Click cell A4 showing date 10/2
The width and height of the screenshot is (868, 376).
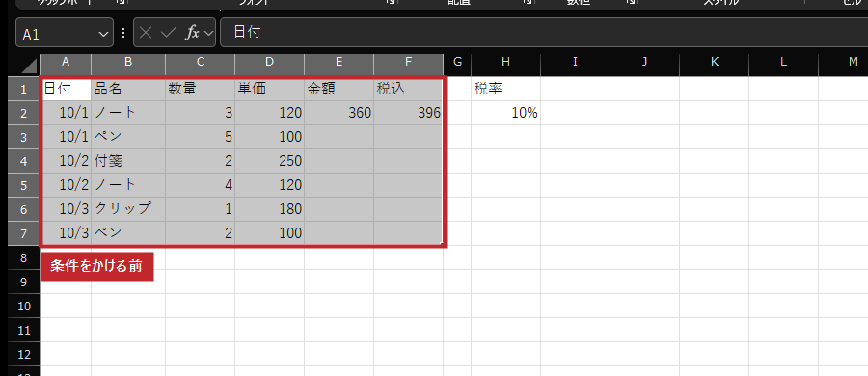point(67,161)
